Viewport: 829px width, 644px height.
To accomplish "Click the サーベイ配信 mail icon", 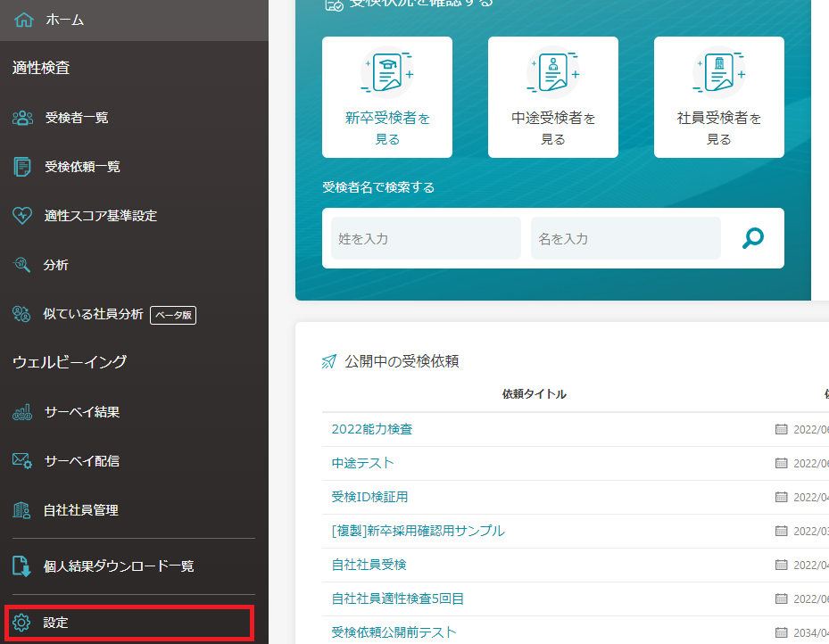I will pos(22,461).
